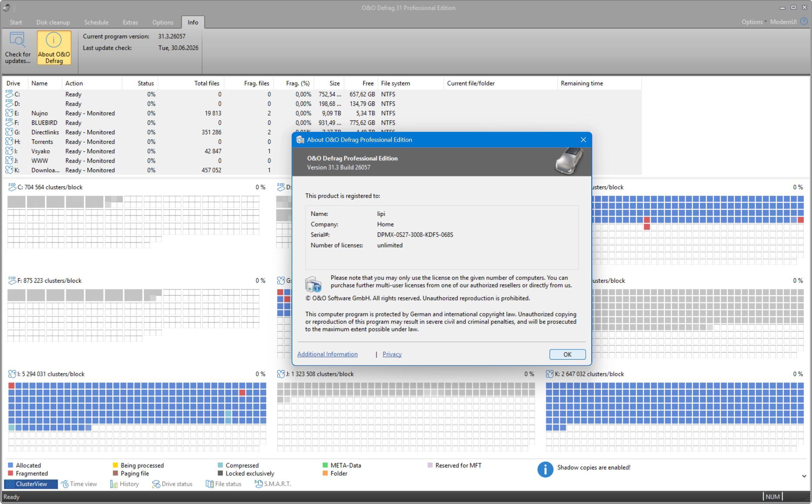Click the Shadow copies info icon

545,469
